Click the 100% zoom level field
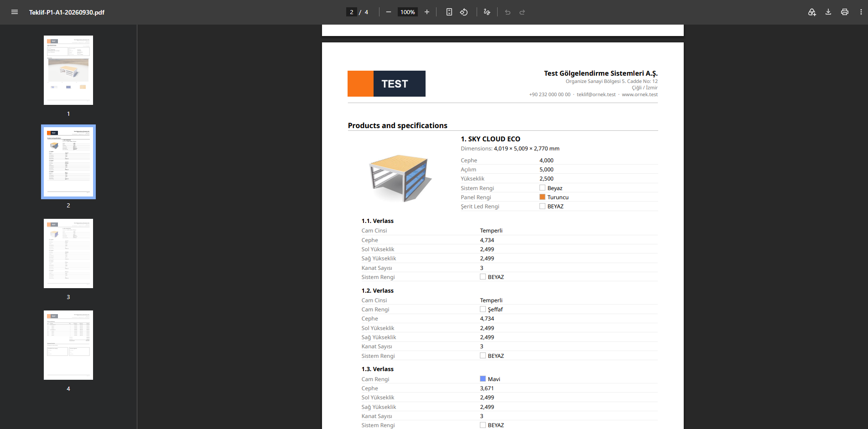The image size is (868, 429). pos(408,12)
